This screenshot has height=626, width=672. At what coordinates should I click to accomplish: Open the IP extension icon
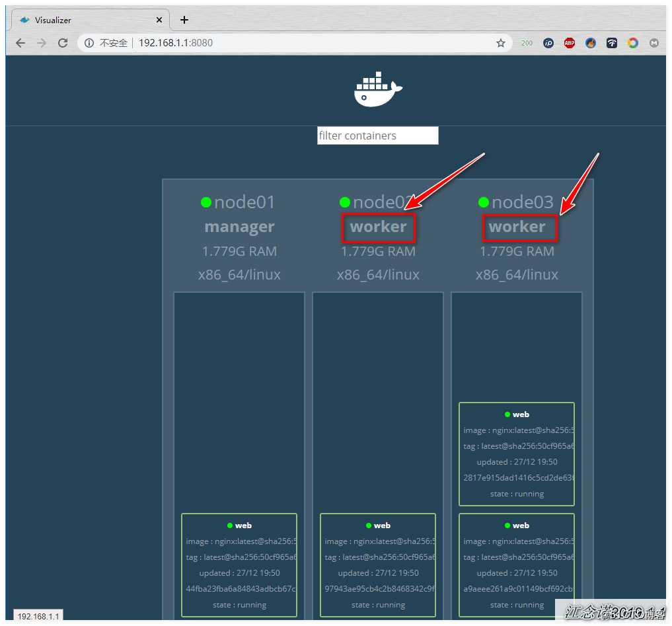click(548, 43)
